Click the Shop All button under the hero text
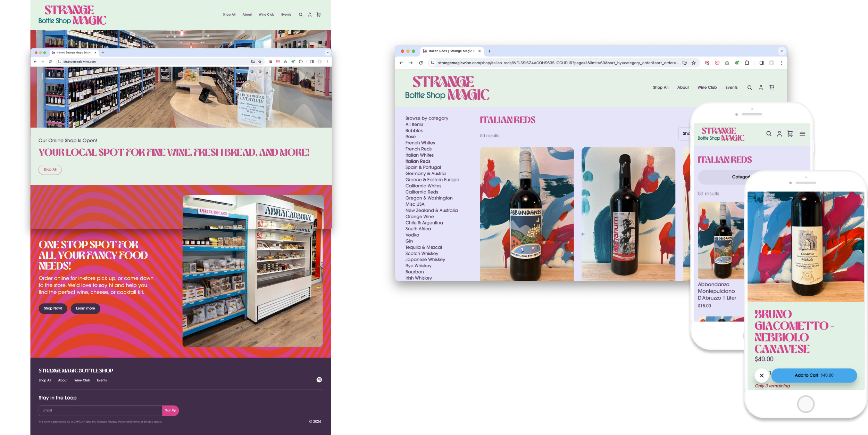 pyautogui.click(x=50, y=170)
